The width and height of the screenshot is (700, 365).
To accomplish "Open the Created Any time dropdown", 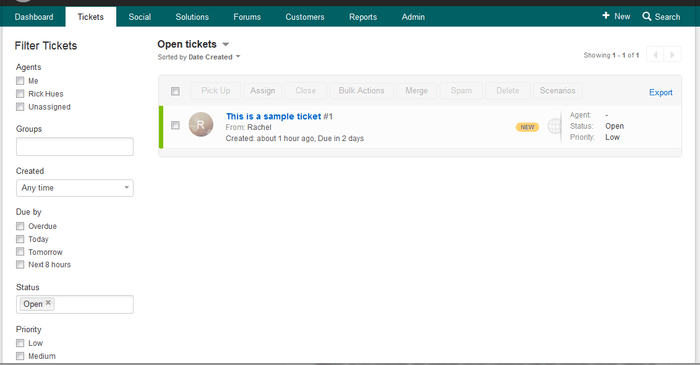I will coord(75,188).
